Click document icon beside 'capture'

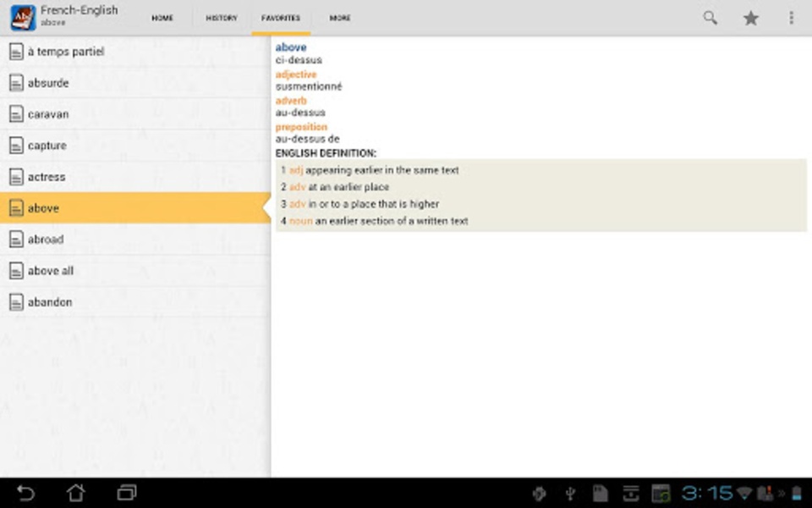pos(17,146)
